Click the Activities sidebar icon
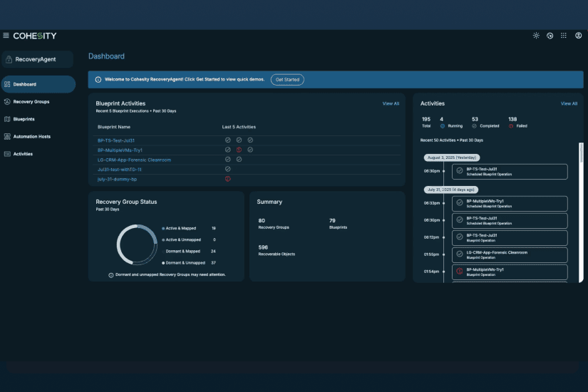The height and width of the screenshot is (392, 588). click(7, 154)
